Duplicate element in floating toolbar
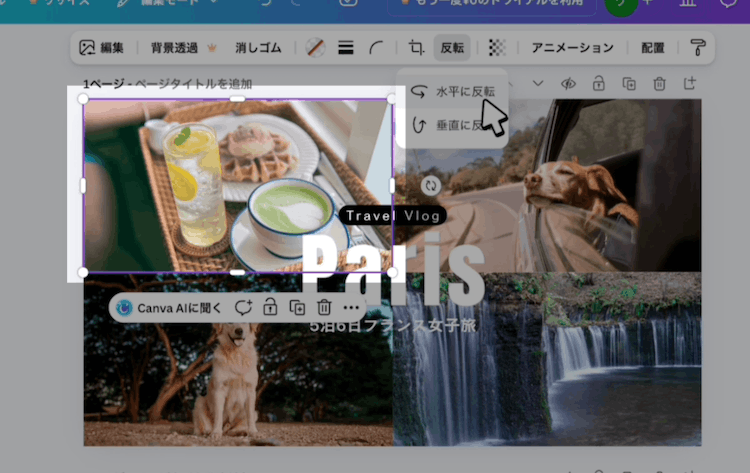Image resolution: width=750 pixels, height=473 pixels. coord(297,308)
